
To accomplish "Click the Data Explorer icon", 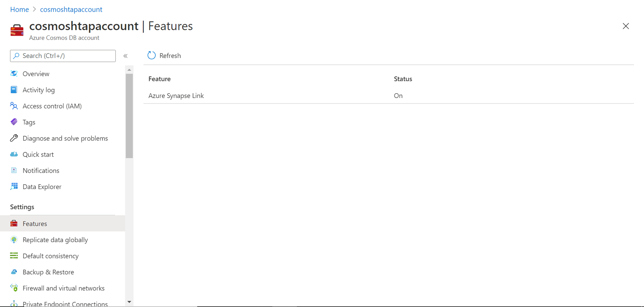I will pos(14,186).
